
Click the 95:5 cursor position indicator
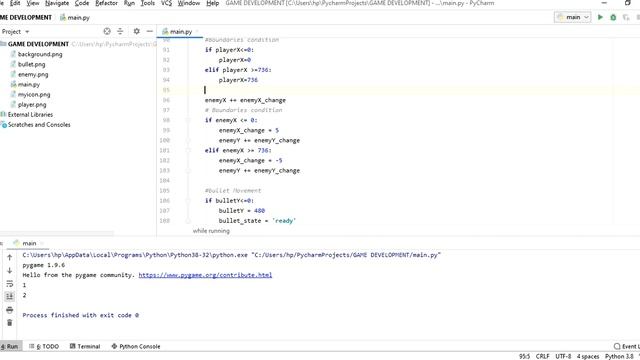524,356
